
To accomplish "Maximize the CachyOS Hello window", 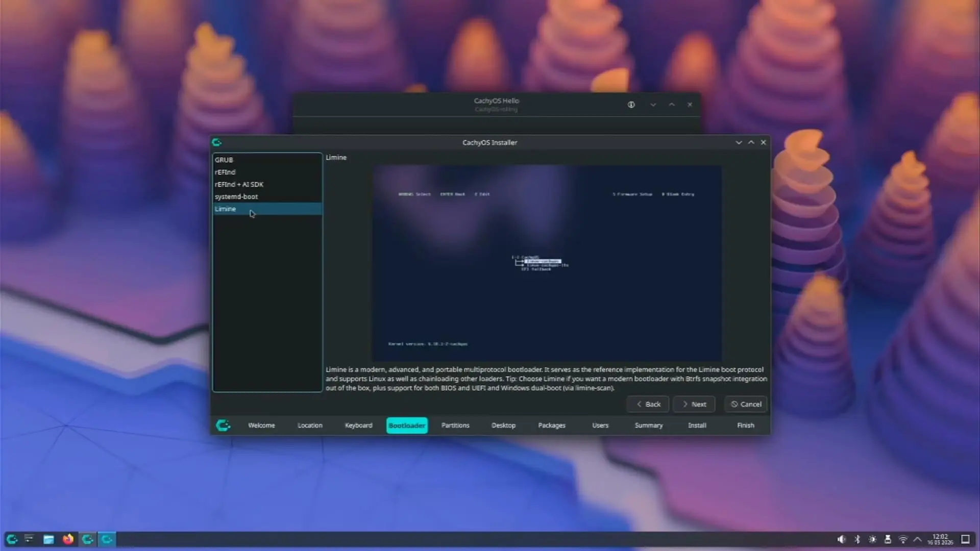I will [x=672, y=105].
